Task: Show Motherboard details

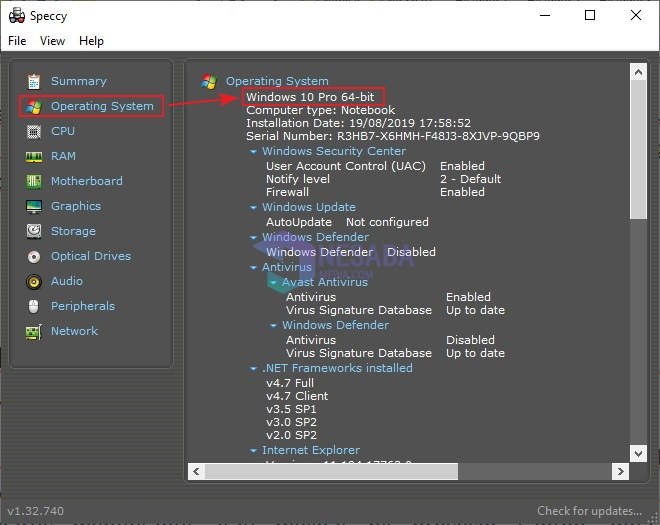Action: [87, 181]
